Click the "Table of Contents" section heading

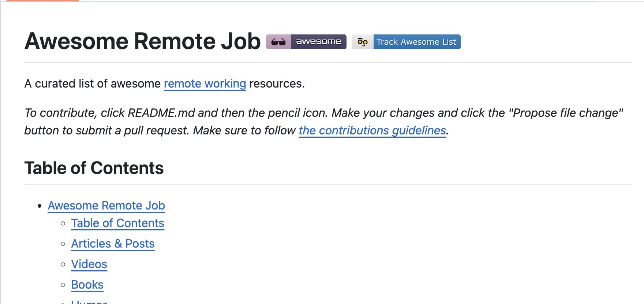(x=94, y=168)
